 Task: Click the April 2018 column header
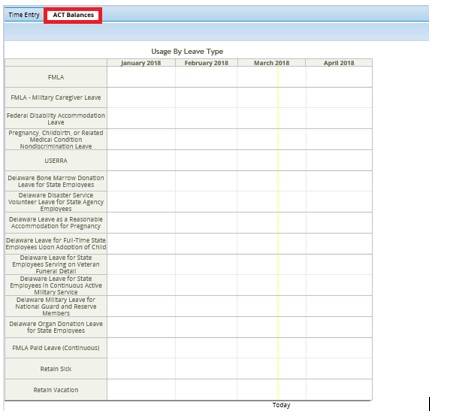339,63
